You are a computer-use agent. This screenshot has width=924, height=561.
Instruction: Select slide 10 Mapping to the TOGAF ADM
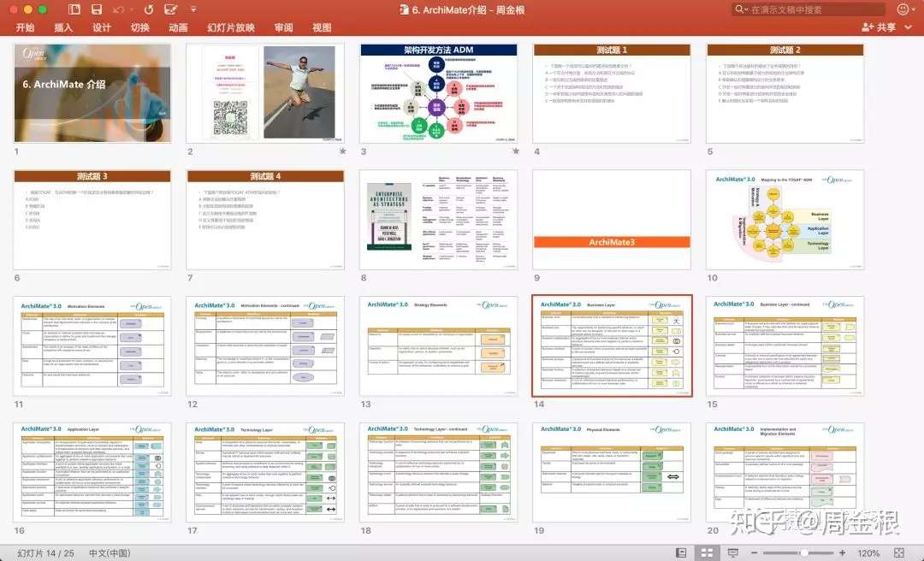click(x=785, y=220)
